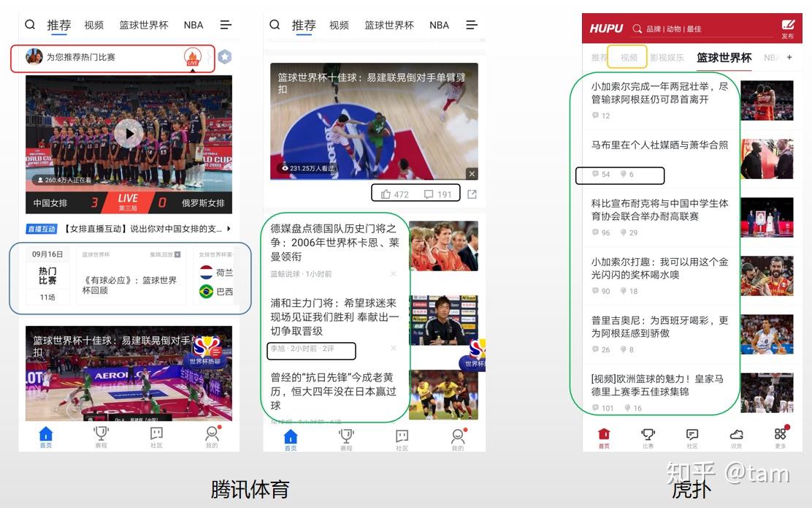The image size is (812, 508).
Task: Open Hupu article 普里吉奥尼：为西班牙喝彩
Action: [x=659, y=327]
